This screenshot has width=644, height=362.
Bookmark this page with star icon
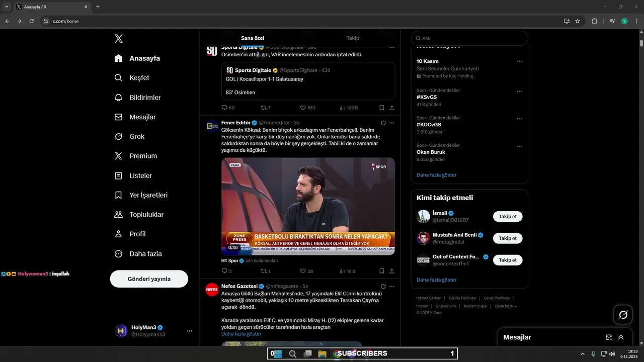578,21
